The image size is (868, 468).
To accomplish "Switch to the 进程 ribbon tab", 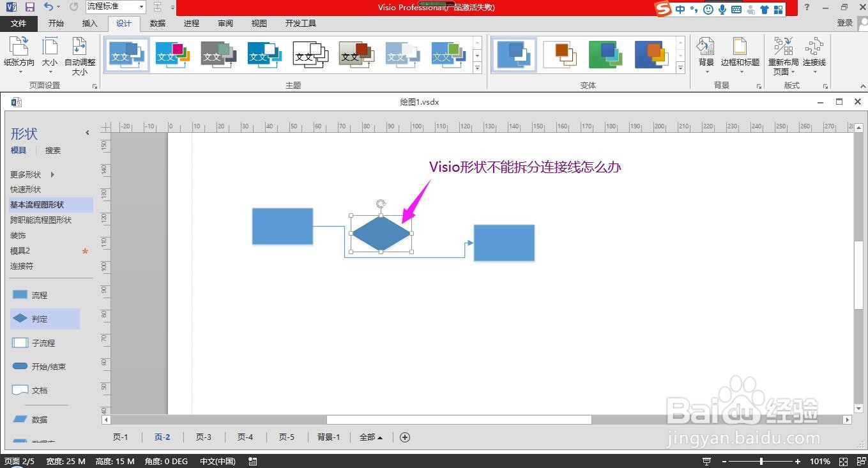I will click(192, 23).
